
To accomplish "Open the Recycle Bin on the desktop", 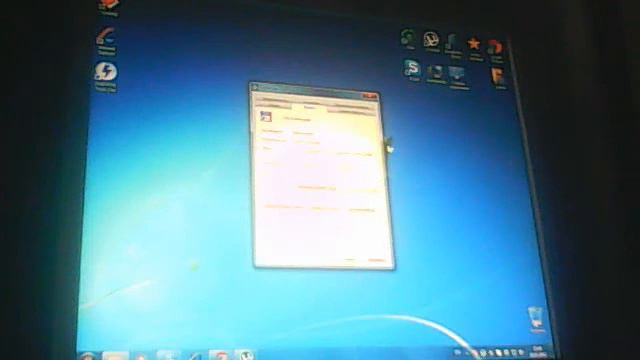I will (x=536, y=320).
